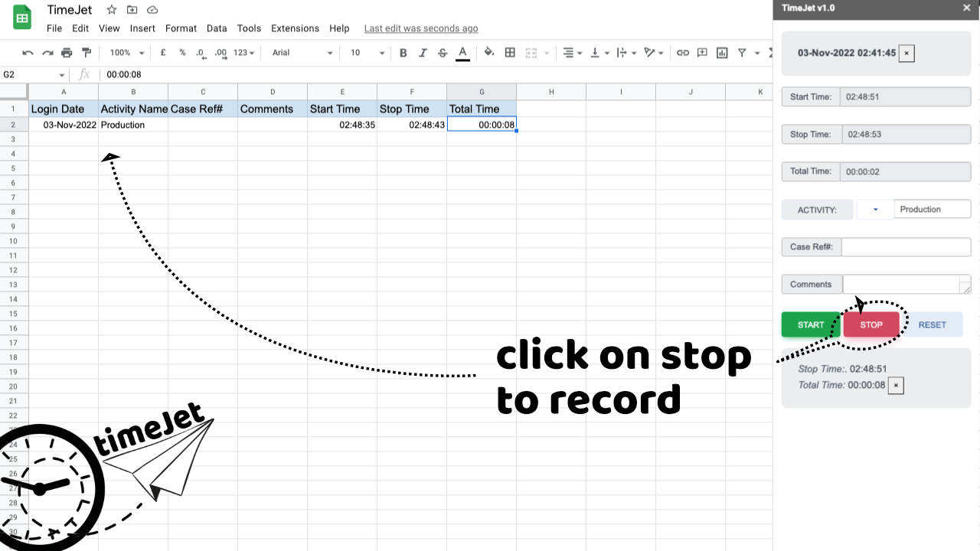Select the paint format tool
The width and height of the screenshot is (980, 551).
pos(86,53)
